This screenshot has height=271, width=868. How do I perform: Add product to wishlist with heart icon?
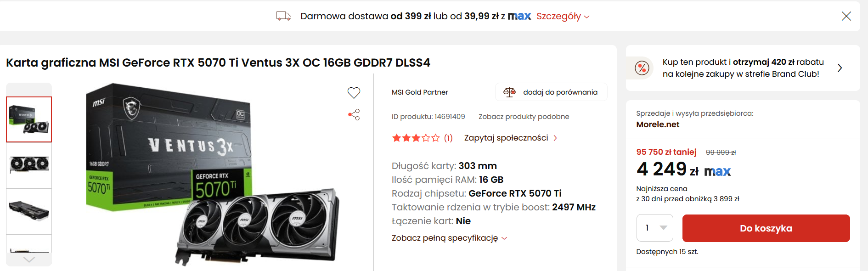pyautogui.click(x=354, y=93)
